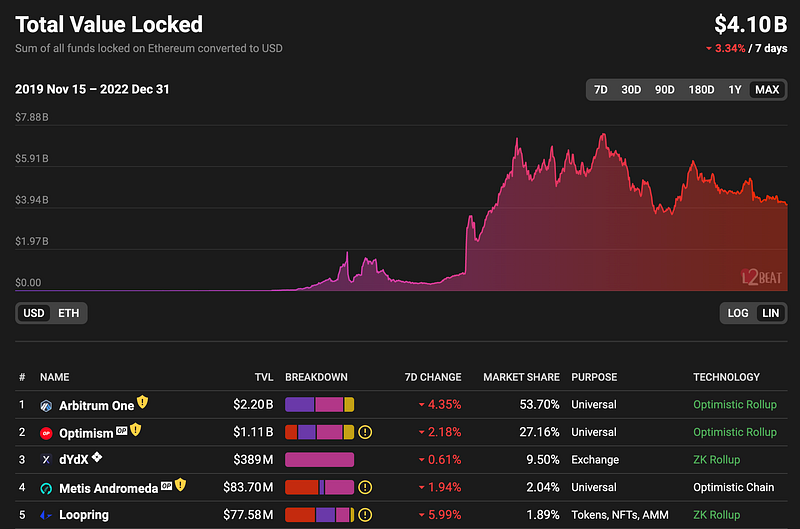800x529 pixels.
Task: Click the dYdX logo icon
Action: click(x=46, y=460)
